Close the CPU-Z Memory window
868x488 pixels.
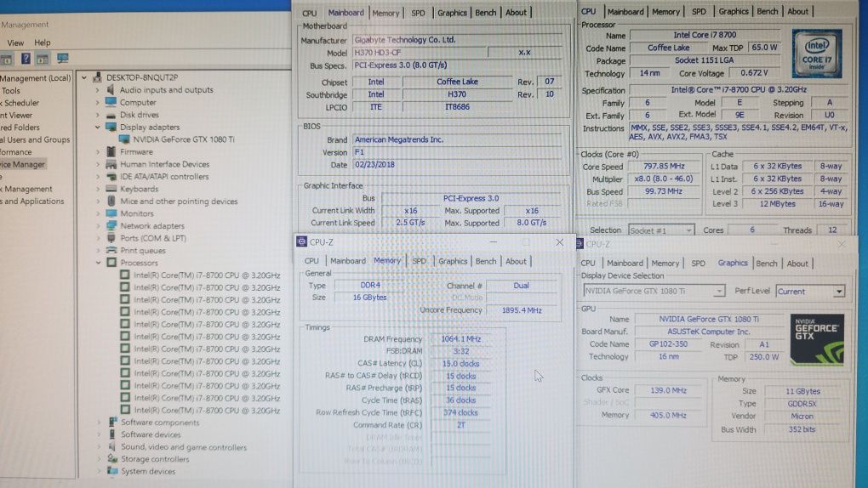tap(559, 242)
